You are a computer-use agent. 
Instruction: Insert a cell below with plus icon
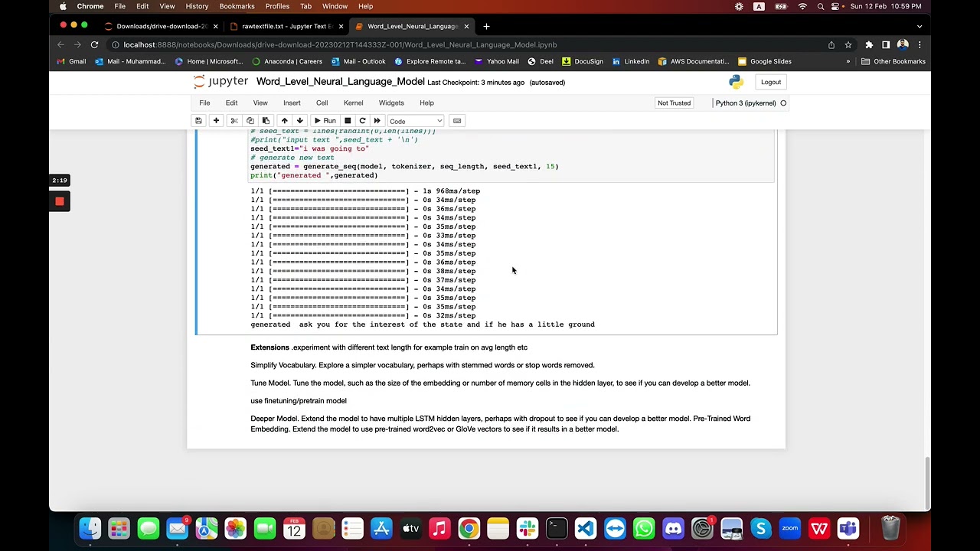pos(216,121)
